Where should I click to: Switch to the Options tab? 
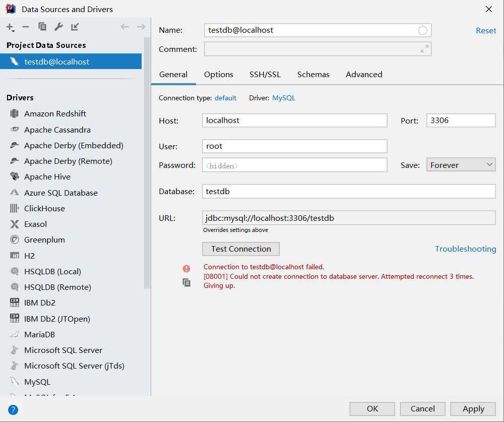[219, 74]
